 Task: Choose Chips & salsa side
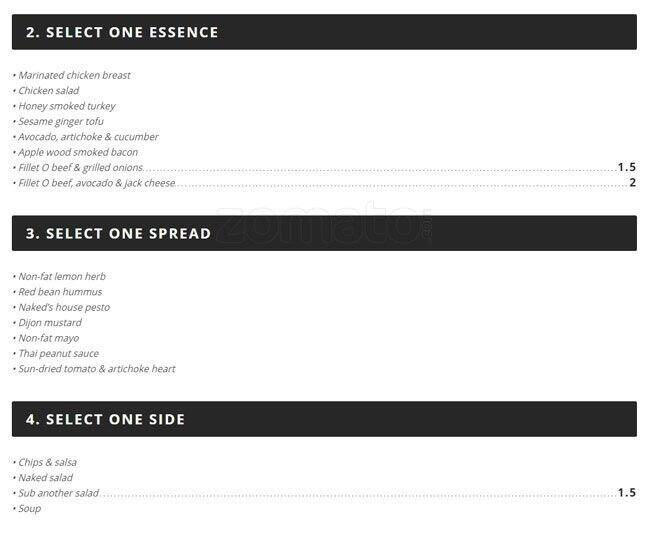(47, 463)
